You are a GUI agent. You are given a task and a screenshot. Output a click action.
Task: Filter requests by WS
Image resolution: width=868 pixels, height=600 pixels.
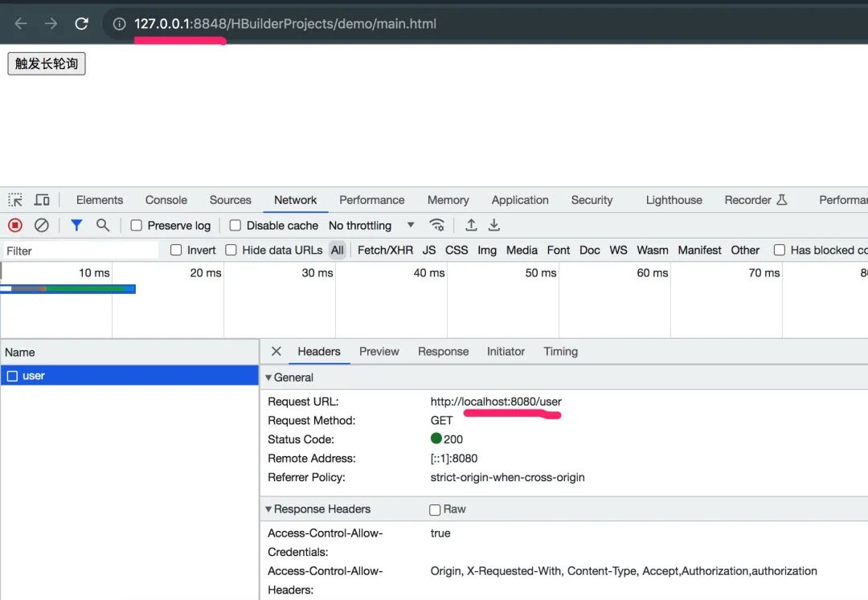click(x=618, y=250)
